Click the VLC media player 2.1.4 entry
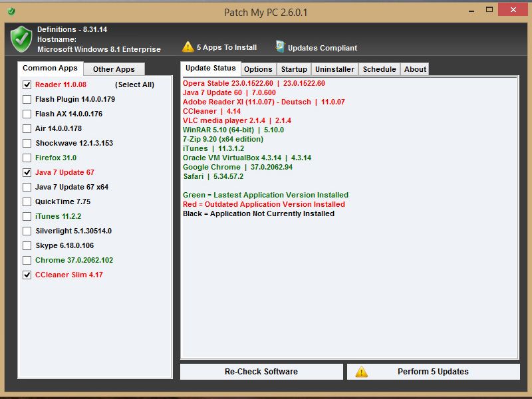The width and height of the screenshot is (532, 399). click(x=237, y=120)
